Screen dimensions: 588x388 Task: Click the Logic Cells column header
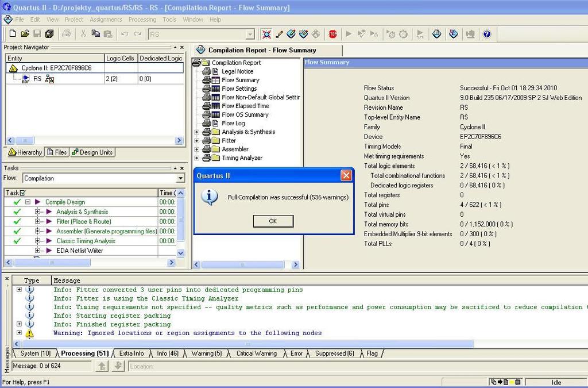121,58
